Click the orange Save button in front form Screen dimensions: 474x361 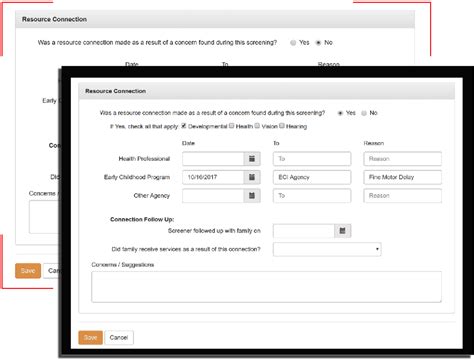90,337
